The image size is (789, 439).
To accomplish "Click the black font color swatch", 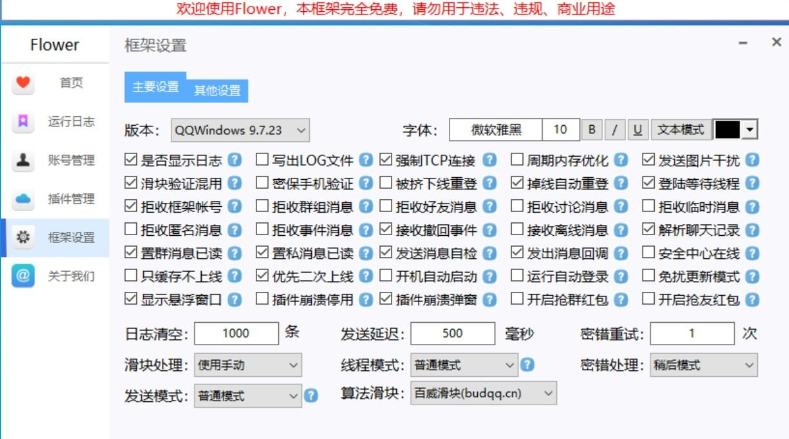I will [x=728, y=130].
